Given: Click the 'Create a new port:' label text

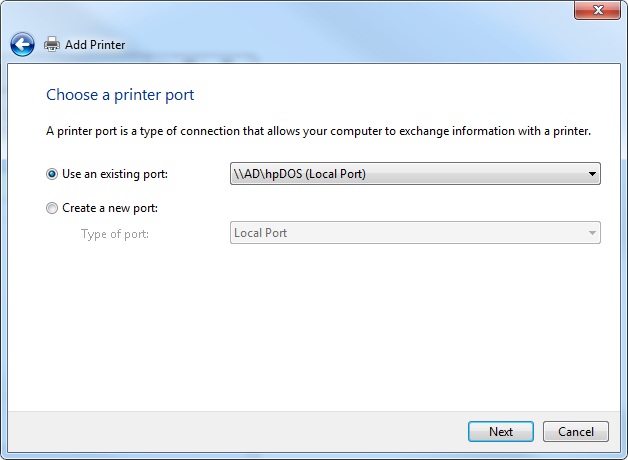Looking at the screenshot, I should pyautogui.click(x=110, y=208).
